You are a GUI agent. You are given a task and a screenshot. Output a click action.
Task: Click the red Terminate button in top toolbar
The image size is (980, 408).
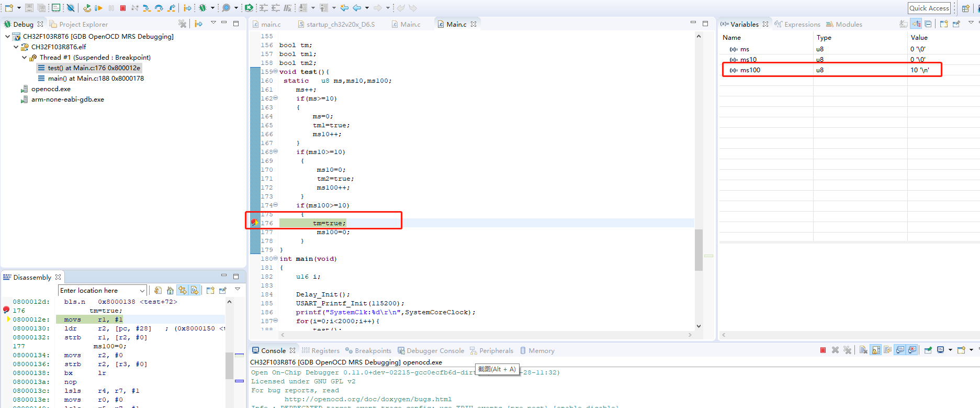pos(122,8)
